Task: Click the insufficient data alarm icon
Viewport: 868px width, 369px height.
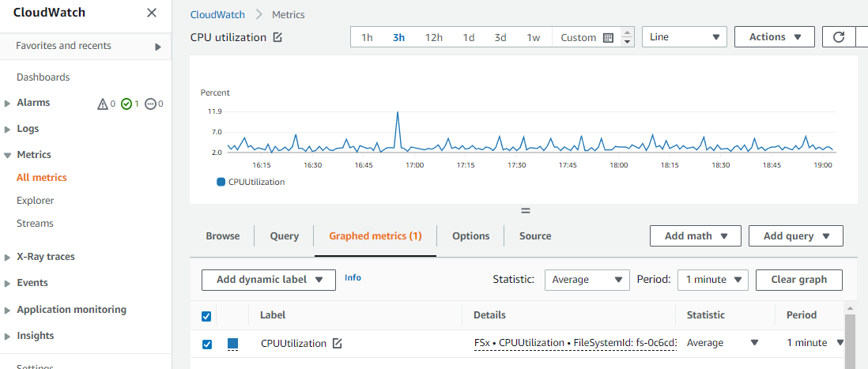Action: (150, 104)
